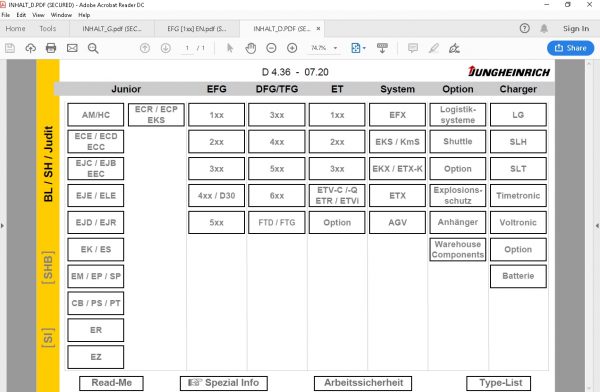The height and width of the screenshot is (392, 600).
Task: Open the FTD / FTG box
Action: pyautogui.click(x=277, y=222)
